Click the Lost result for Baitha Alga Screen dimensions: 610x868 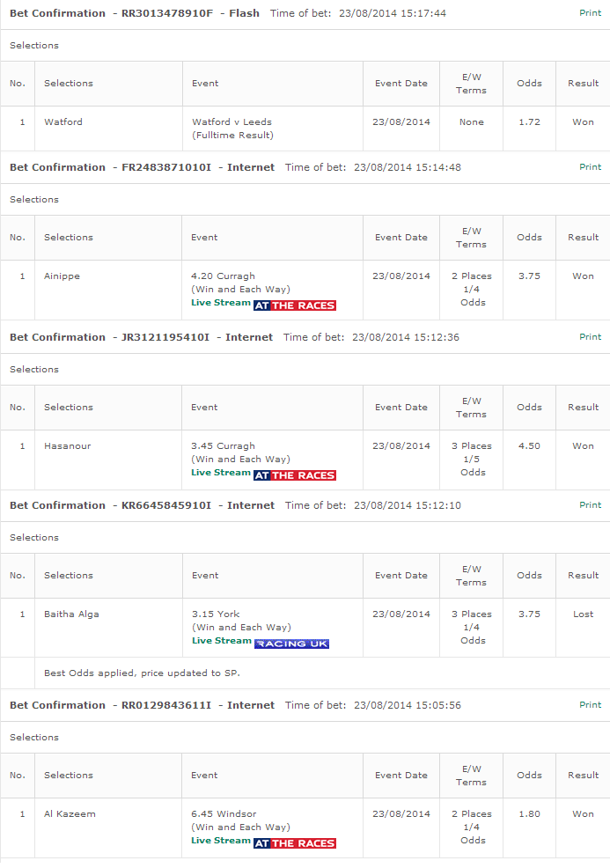click(x=583, y=614)
